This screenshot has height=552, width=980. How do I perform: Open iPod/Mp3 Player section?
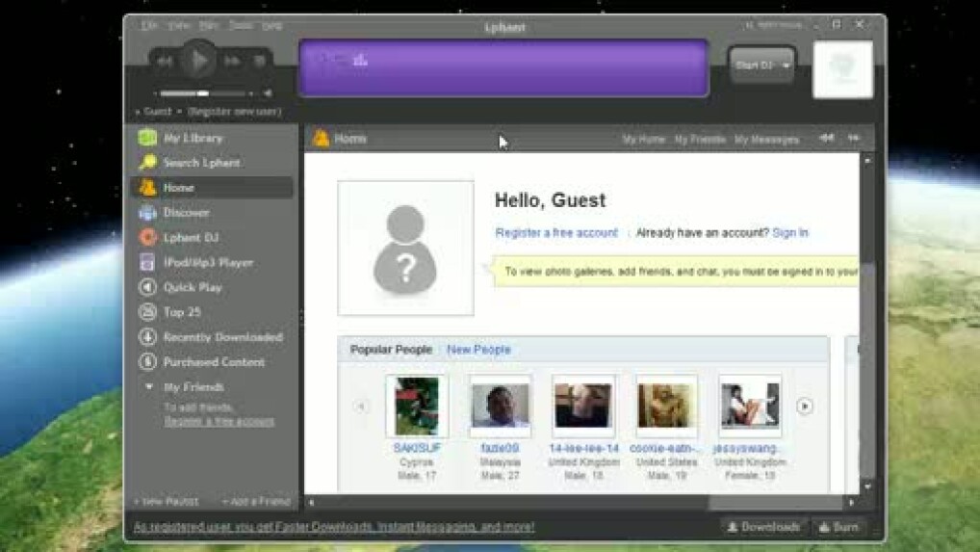pos(207,262)
